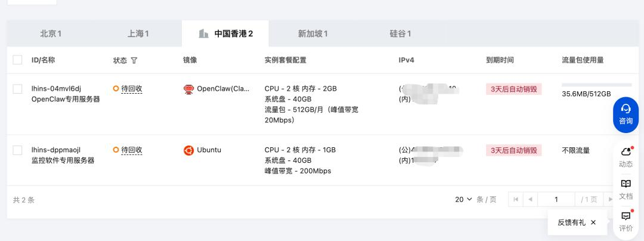Viewport: 644px width, 241px height.
Task: Click 待回收 status of Ubuntu server
Action: coord(131,150)
